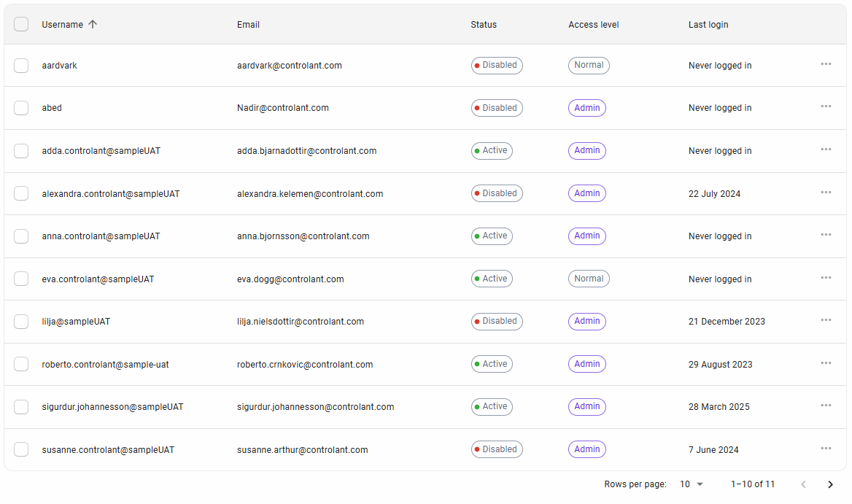
Task: Tick the checkbox for roberto.controlant@sample-uat
Action: point(21,364)
